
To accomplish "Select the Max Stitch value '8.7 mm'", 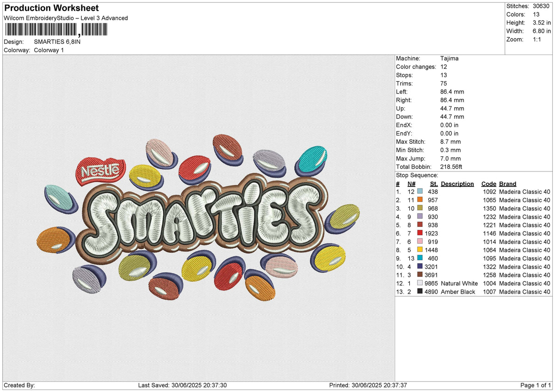I will pyautogui.click(x=451, y=142).
